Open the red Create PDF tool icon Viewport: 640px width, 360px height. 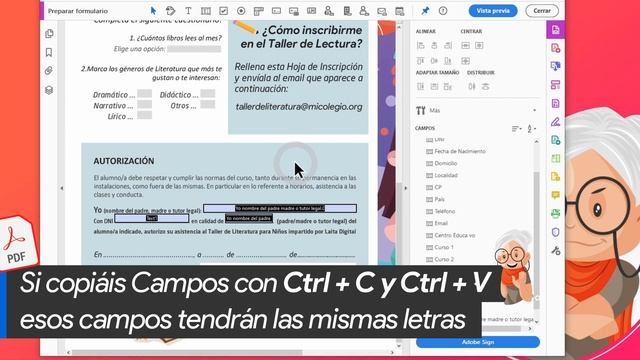pos(556,48)
